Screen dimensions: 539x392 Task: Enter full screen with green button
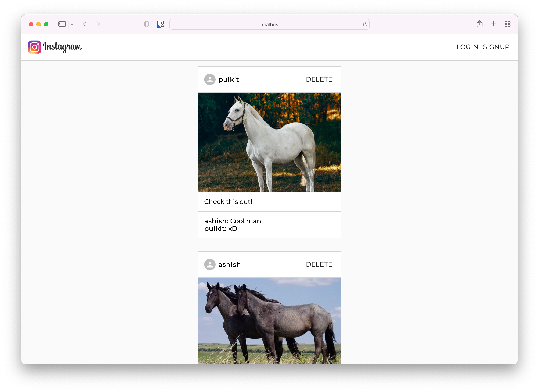coord(46,24)
